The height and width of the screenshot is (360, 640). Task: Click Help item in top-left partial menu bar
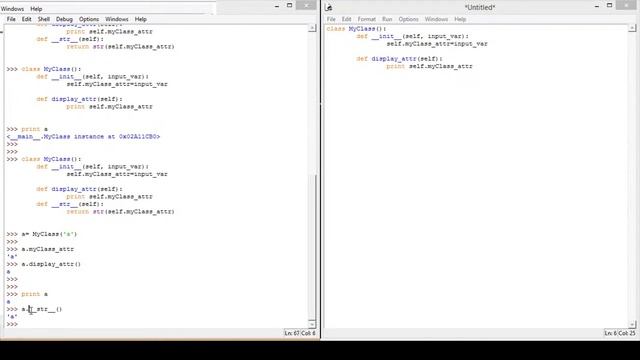[36, 9]
